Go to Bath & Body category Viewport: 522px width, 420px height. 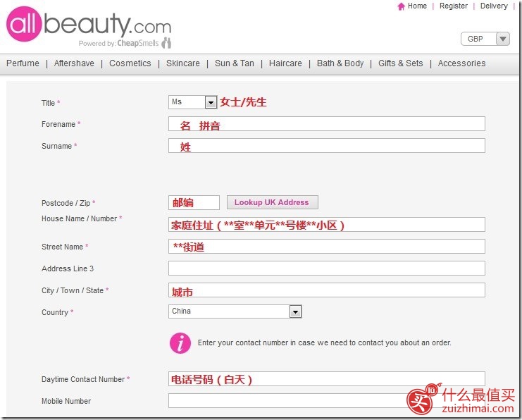340,63
